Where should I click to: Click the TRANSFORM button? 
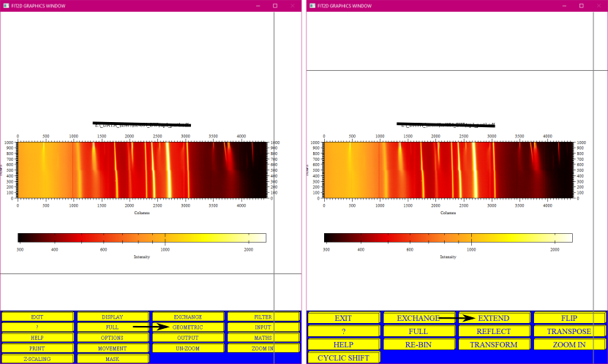(494, 345)
